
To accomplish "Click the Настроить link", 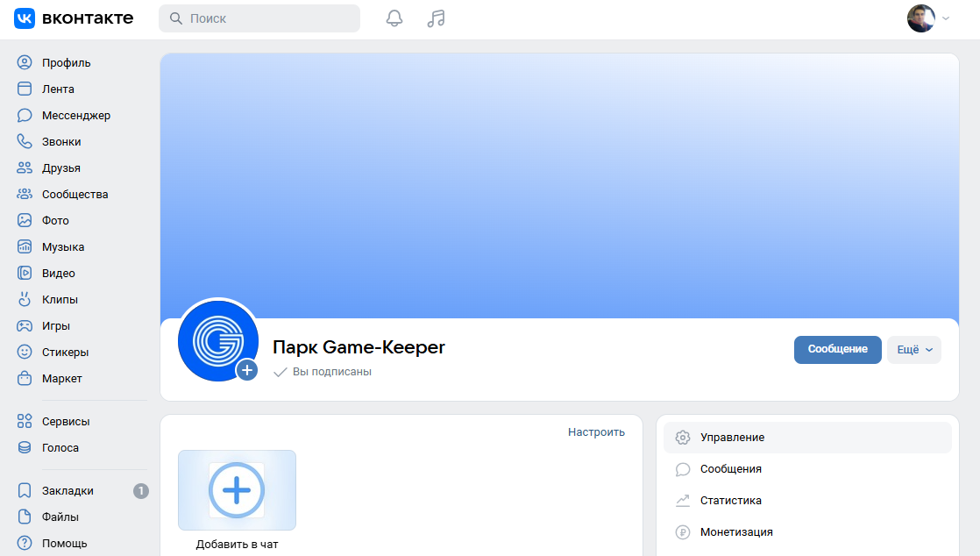I will [596, 431].
